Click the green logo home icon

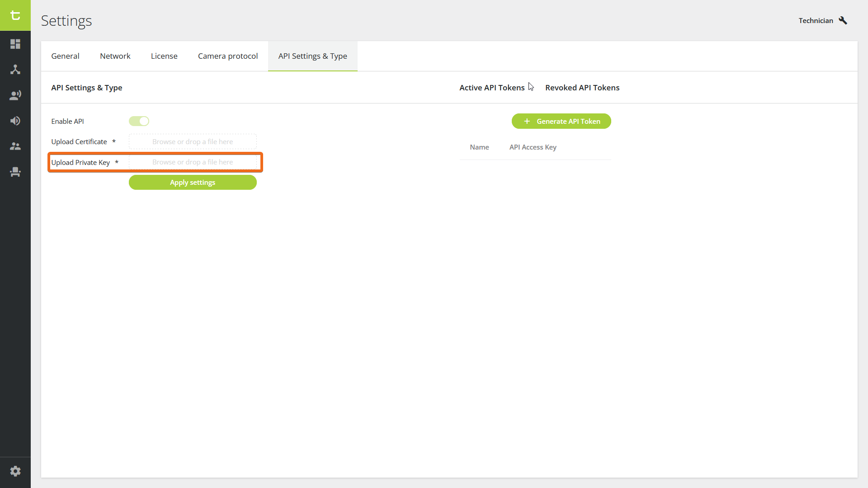click(x=15, y=15)
